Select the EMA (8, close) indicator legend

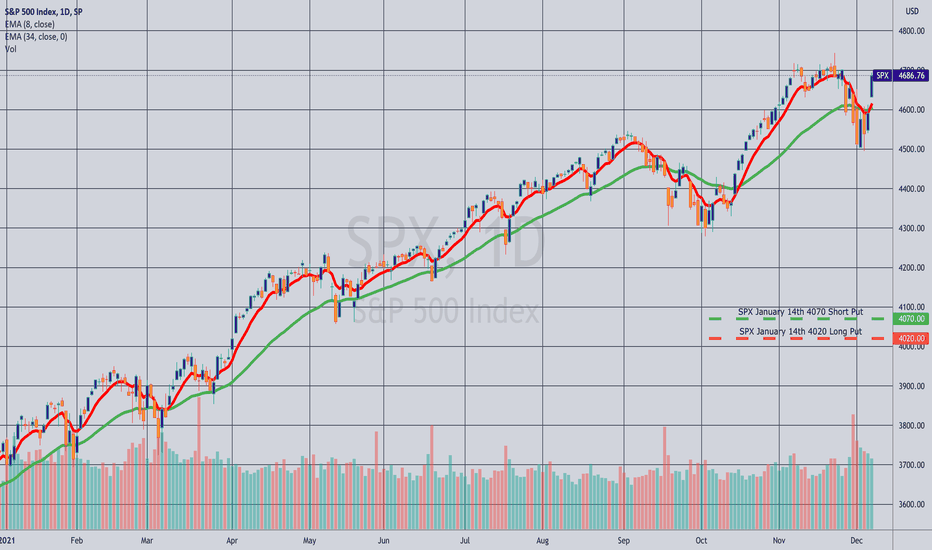pyautogui.click(x=30, y=24)
